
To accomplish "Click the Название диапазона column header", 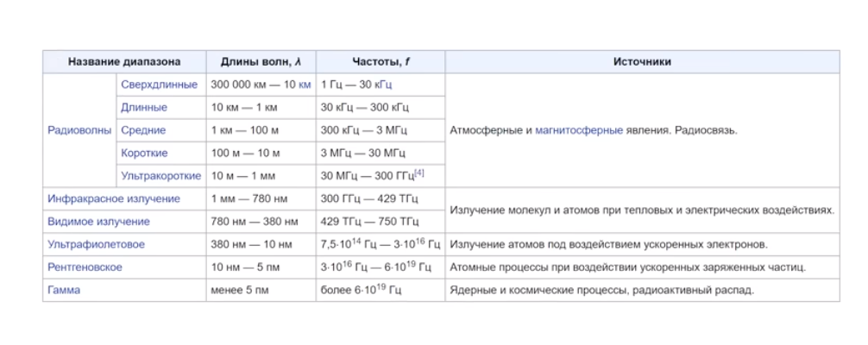I will (124, 62).
